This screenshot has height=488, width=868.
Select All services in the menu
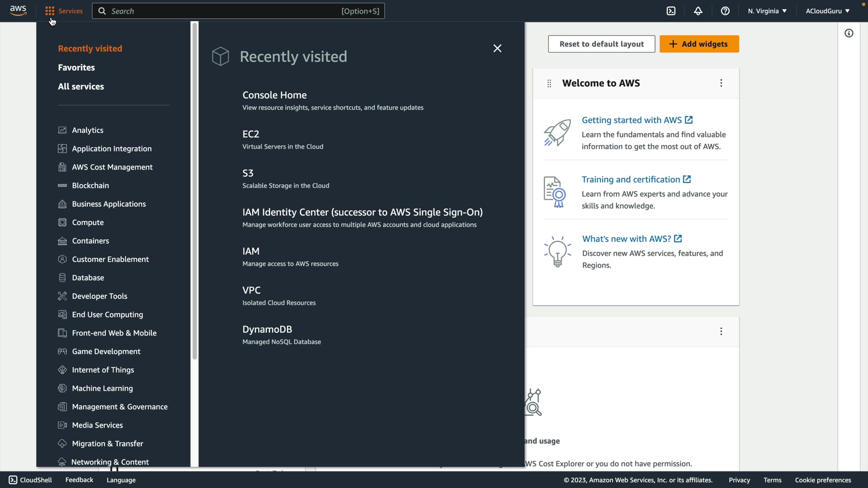[81, 86]
